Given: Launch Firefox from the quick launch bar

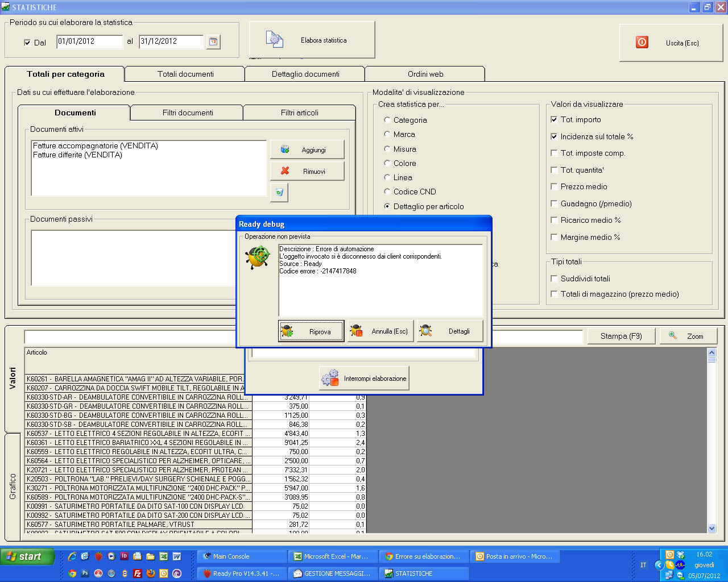Looking at the screenshot, I should click(151, 573).
